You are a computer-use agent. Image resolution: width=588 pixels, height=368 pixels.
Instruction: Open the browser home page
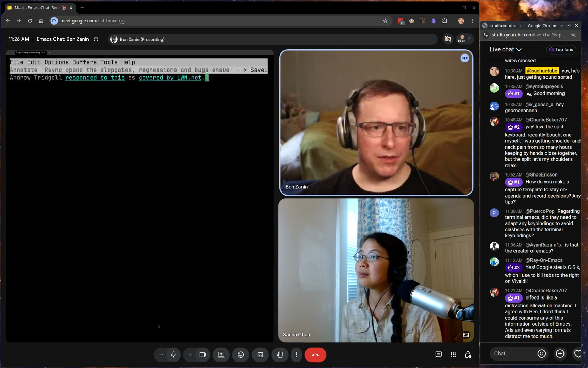point(41,21)
